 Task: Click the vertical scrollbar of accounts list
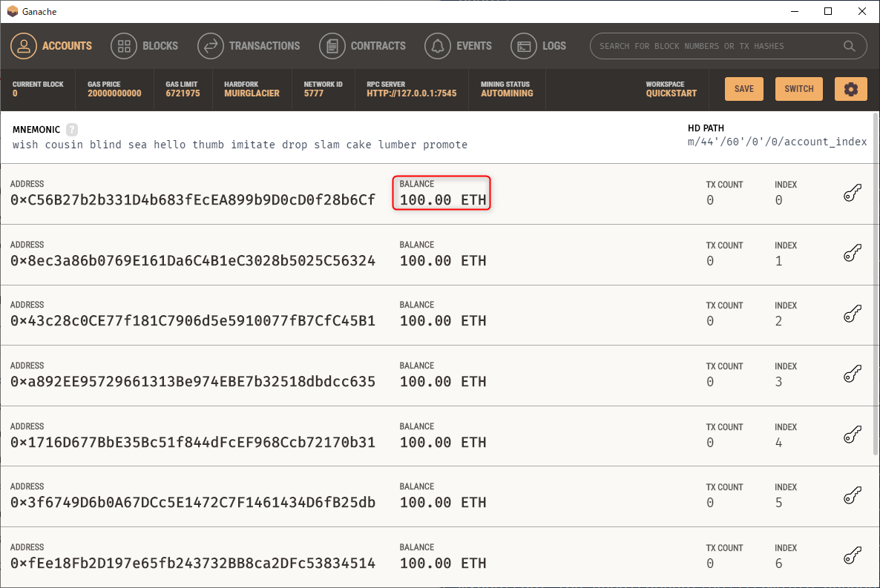pyautogui.click(x=875, y=297)
